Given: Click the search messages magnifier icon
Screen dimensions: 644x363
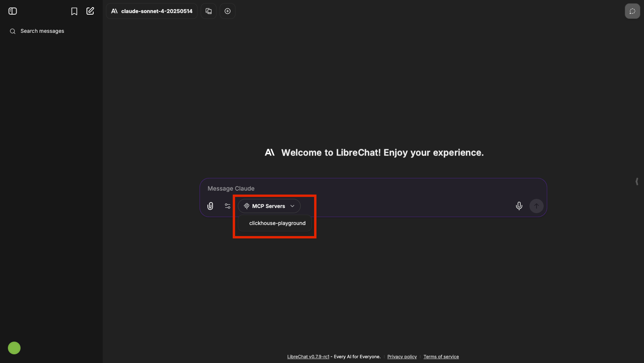Looking at the screenshot, I should [x=12, y=31].
